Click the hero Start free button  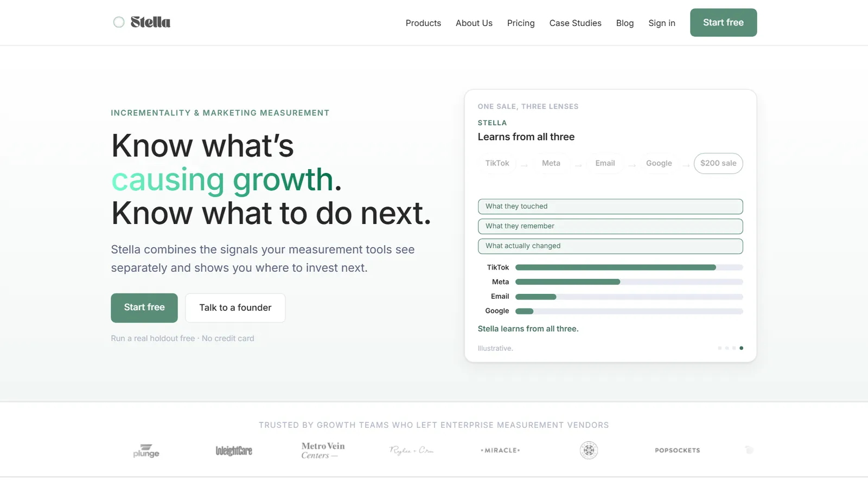tap(144, 307)
